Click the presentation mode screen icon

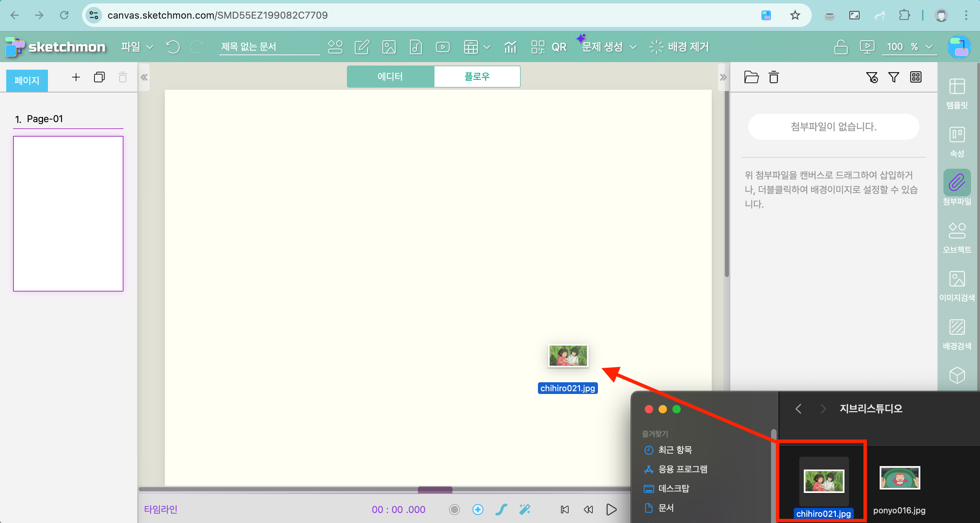[867, 47]
